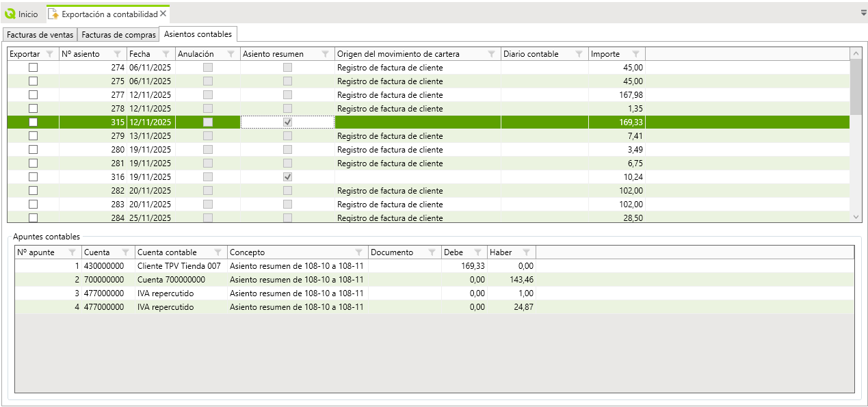Image resolution: width=868 pixels, height=407 pixels.
Task: Filter by Origen del movimiento de cartera
Action: pyautogui.click(x=491, y=54)
